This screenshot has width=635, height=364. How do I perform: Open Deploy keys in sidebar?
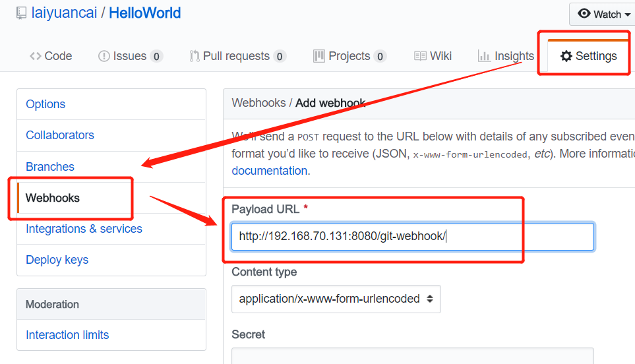tap(57, 260)
